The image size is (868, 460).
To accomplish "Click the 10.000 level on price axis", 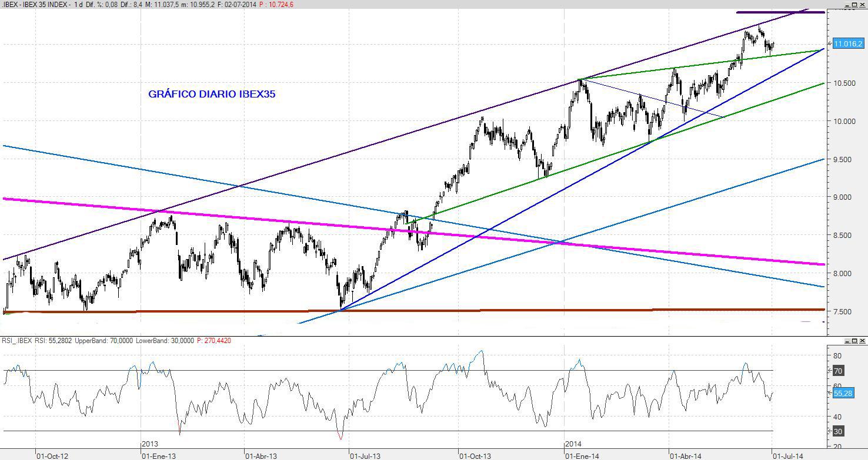I will click(x=844, y=122).
